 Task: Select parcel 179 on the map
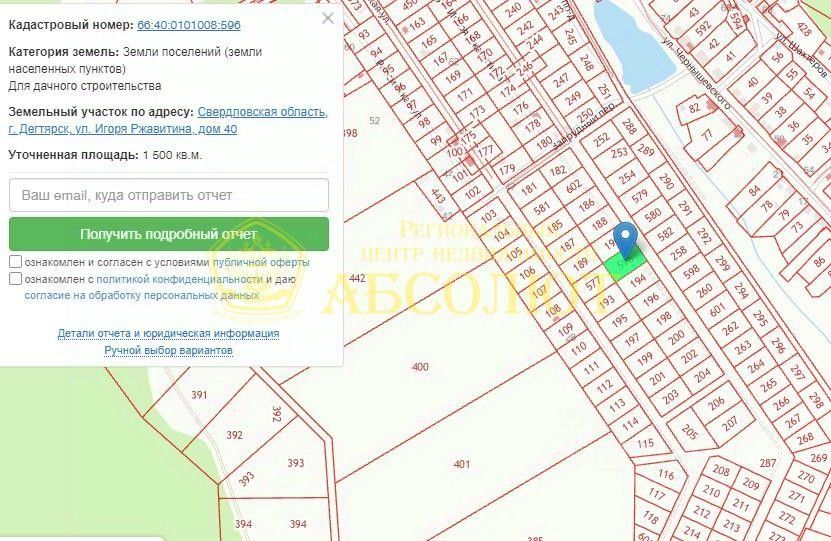click(507, 170)
